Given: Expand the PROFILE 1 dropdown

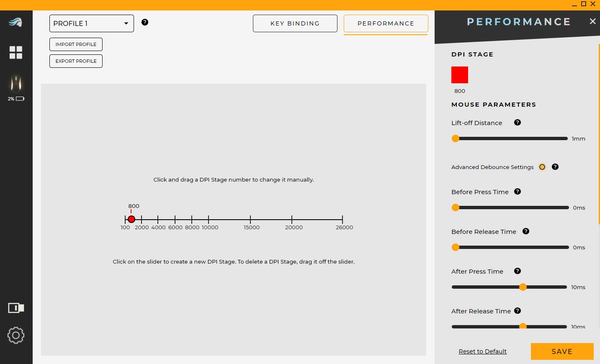Looking at the screenshot, I should [92, 23].
